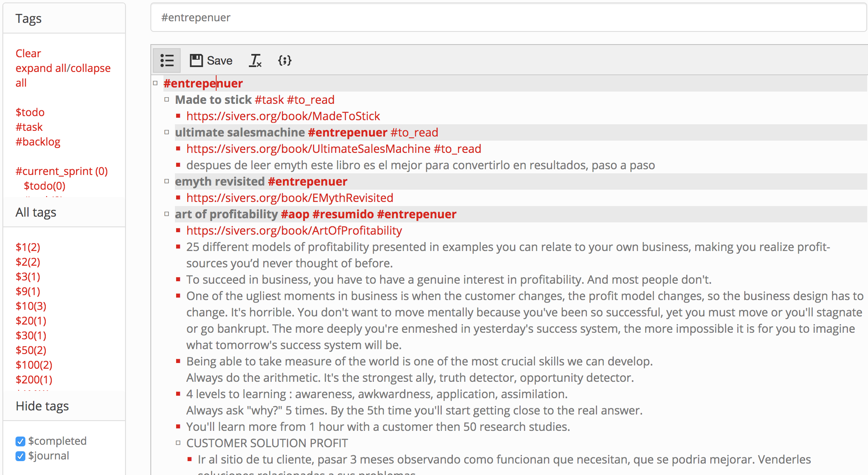Image resolution: width=868 pixels, height=475 pixels.
Task: Open the sivers.org MadeToStick link
Action: point(283,116)
